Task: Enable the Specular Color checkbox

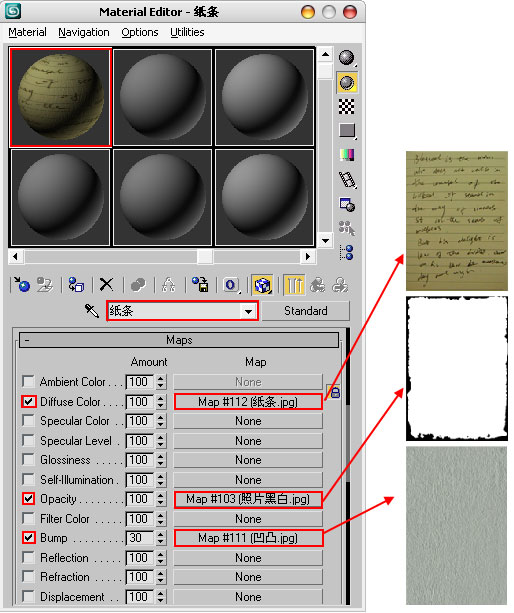Action: [x=28, y=421]
